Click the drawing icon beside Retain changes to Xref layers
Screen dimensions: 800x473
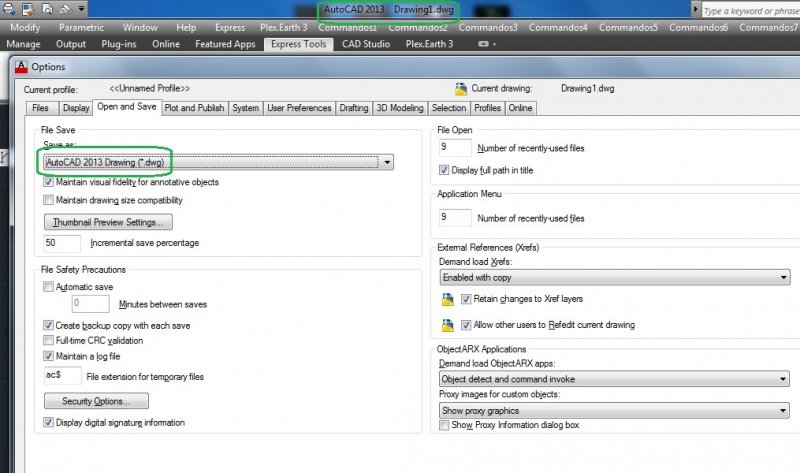tap(447, 300)
